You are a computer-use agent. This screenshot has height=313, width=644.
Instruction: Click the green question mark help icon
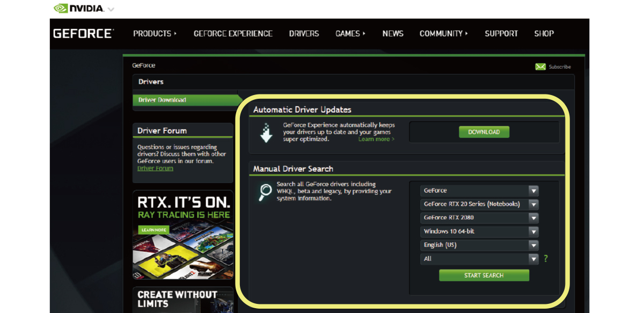point(546,258)
